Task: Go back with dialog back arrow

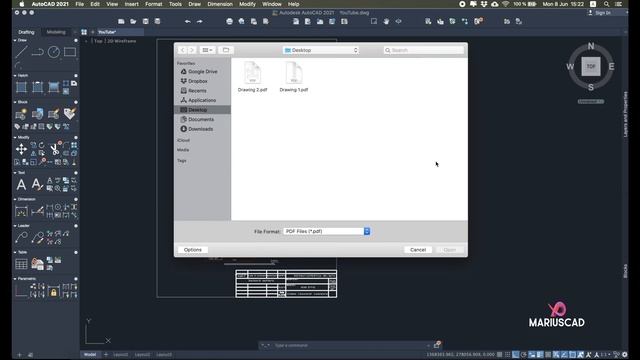Action: pos(182,50)
